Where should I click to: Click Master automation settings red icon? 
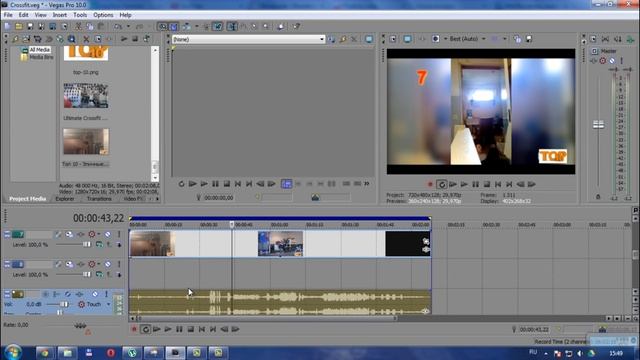603,61
